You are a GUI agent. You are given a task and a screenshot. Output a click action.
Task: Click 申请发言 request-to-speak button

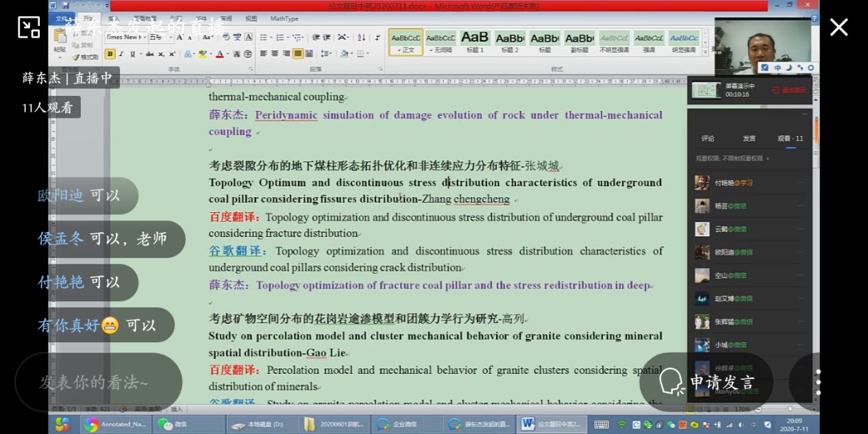click(x=707, y=381)
